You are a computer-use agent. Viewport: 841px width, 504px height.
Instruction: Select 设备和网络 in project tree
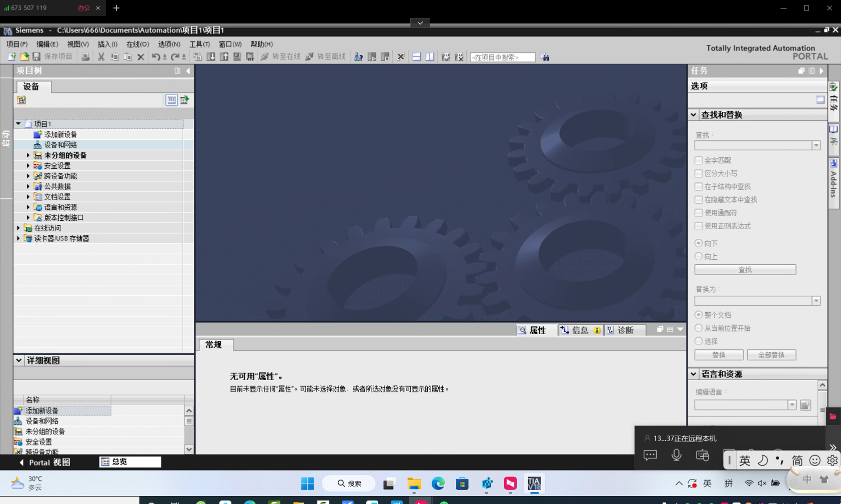pyautogui.click(x=60, y=145)
